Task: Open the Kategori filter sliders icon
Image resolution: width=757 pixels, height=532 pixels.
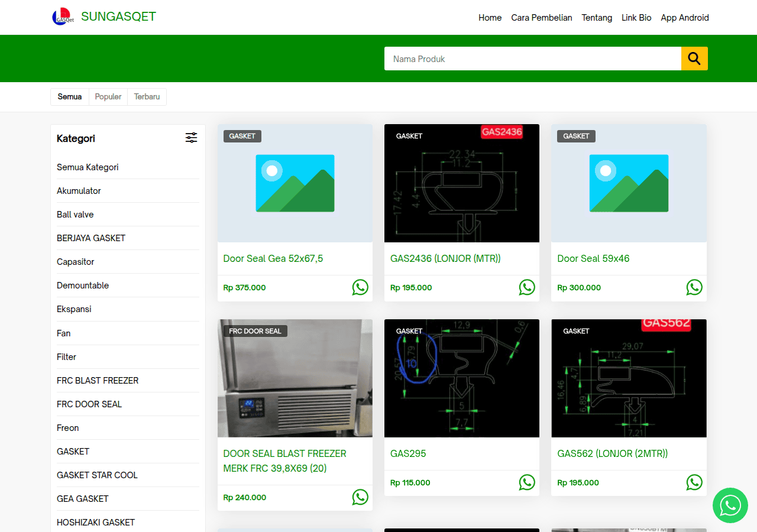Action: click(x=191, y=138)
